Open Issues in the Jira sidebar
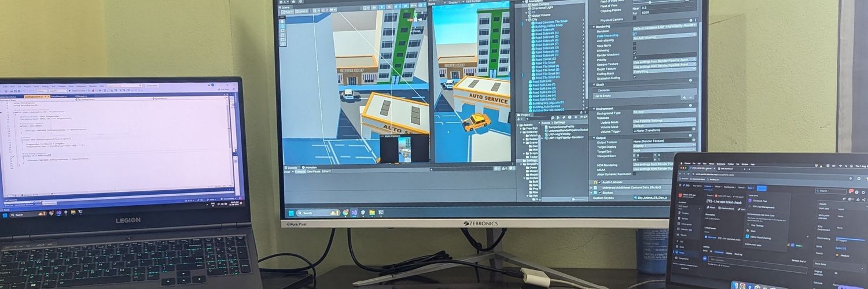The image size is (868, 289). 682,253
